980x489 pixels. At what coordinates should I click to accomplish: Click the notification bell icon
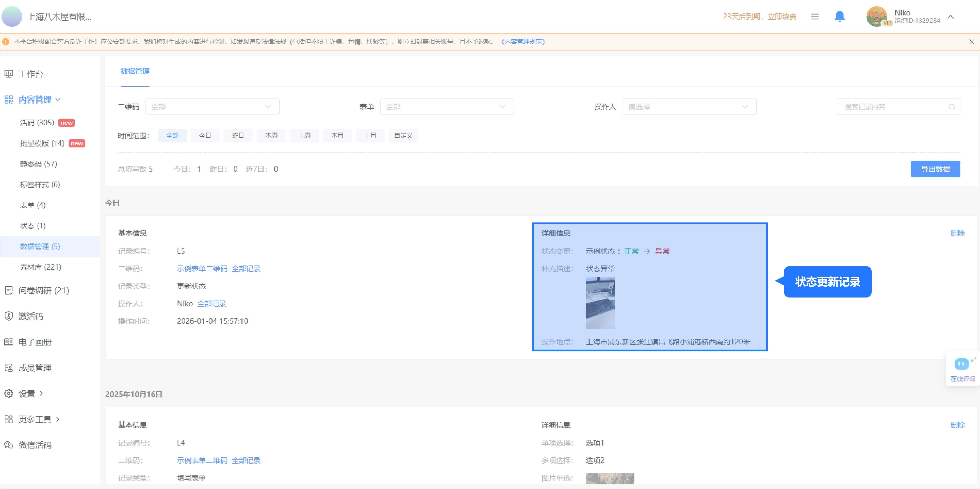pyautogui.click(x=839, y=16)
